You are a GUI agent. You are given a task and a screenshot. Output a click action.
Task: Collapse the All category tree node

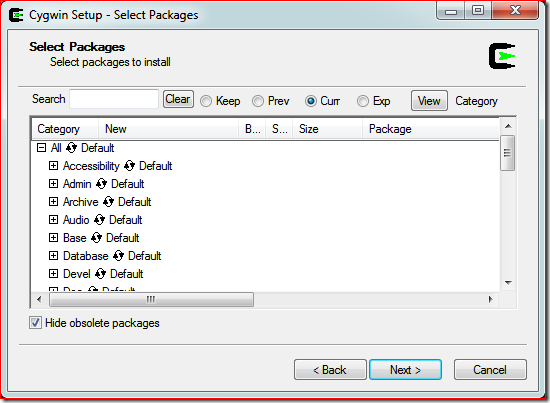[x=41, y=148]
